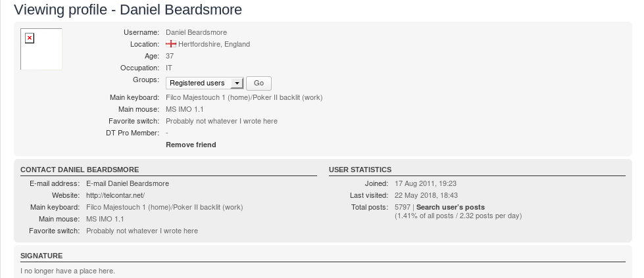Viewport: 644px width, 278px height.
Task: Open the E-mail Daniel Beardsmore link
Action: pos(127,183)
